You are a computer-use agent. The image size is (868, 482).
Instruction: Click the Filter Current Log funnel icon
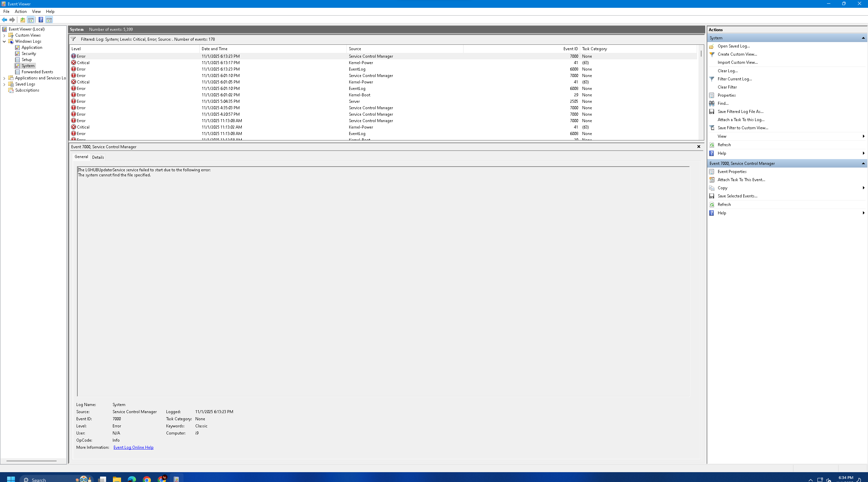pyautogui.click(x=712, y=79)
